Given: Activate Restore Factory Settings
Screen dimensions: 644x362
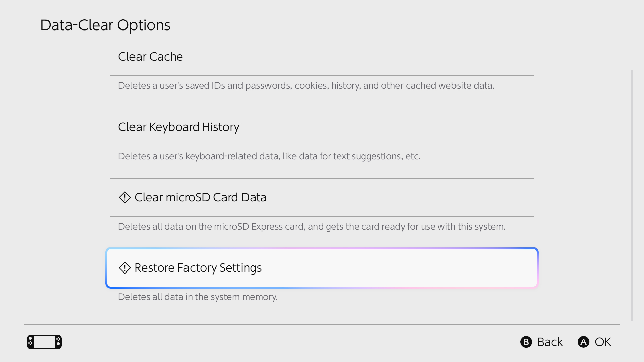Looking at the screenshot, I should (x=198, y=268).
